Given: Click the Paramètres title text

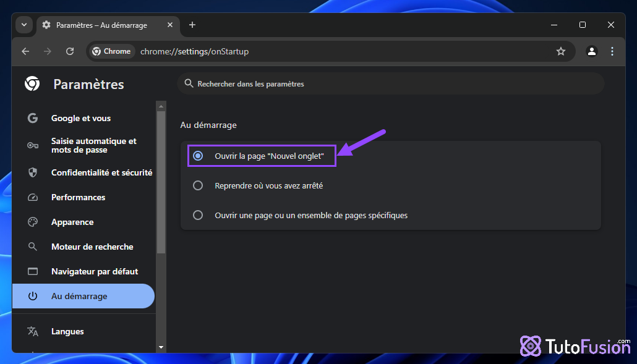Looking at the screenshot, I should pos(88,85).
